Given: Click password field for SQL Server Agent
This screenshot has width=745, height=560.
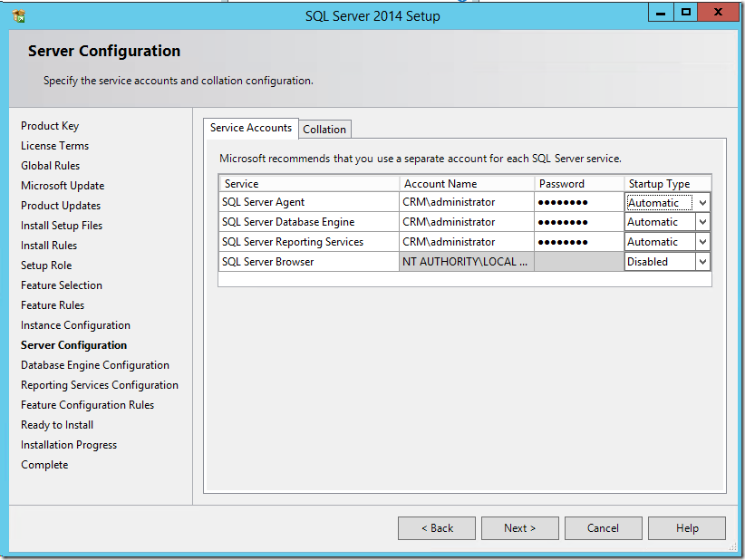Looking at the screenshot, I should (x=579, y=202).
